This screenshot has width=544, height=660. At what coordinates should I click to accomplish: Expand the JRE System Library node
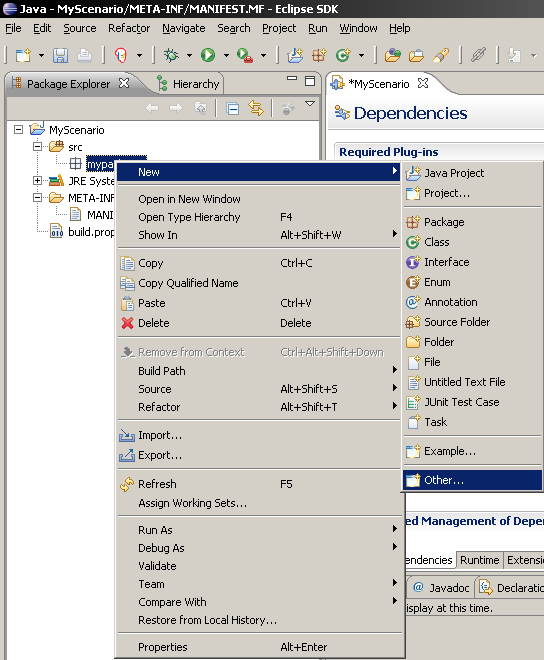coord(37,181)
